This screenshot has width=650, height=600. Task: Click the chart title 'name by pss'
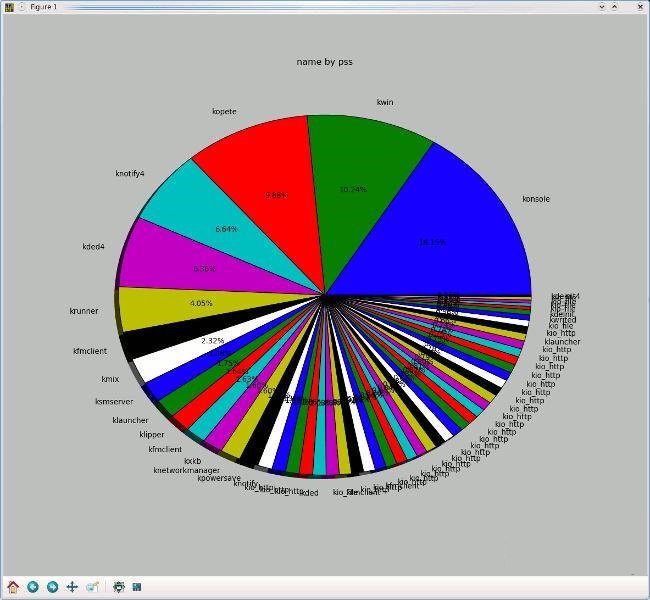pyautogui.click(x=324, y=62)
